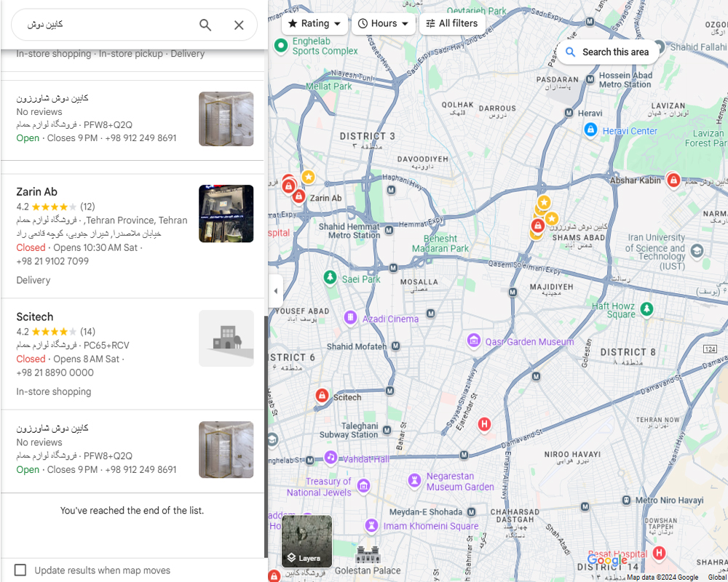Screen dimensions: 728x582
Task: Open the Scitech listing title
Action: point(35,317)
